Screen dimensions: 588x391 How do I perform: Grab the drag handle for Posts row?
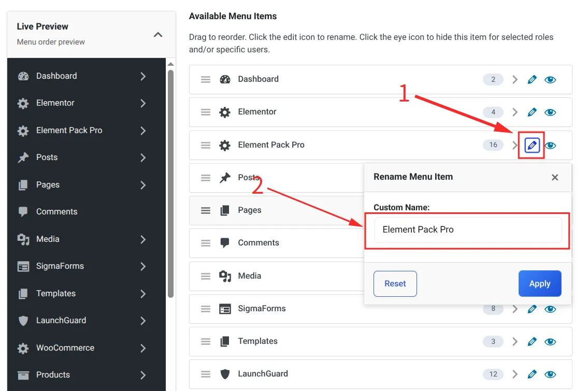(x=206, y=178)
